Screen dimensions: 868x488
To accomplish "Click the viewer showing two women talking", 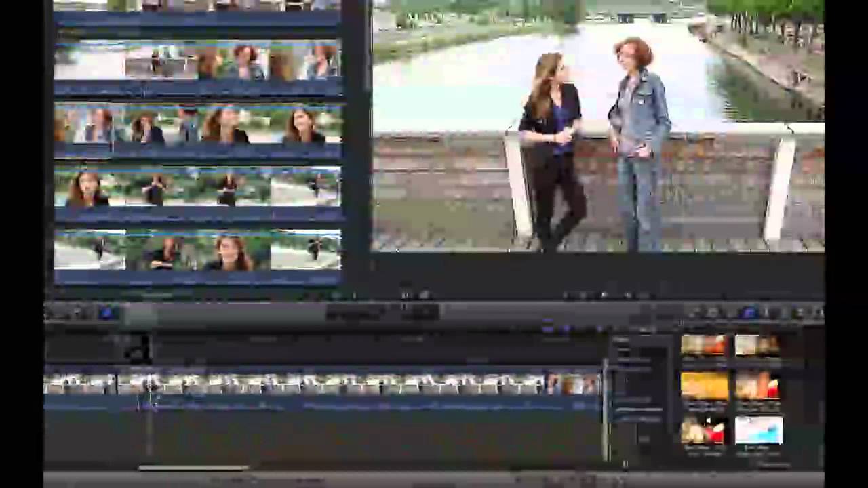I will [598, 126].
